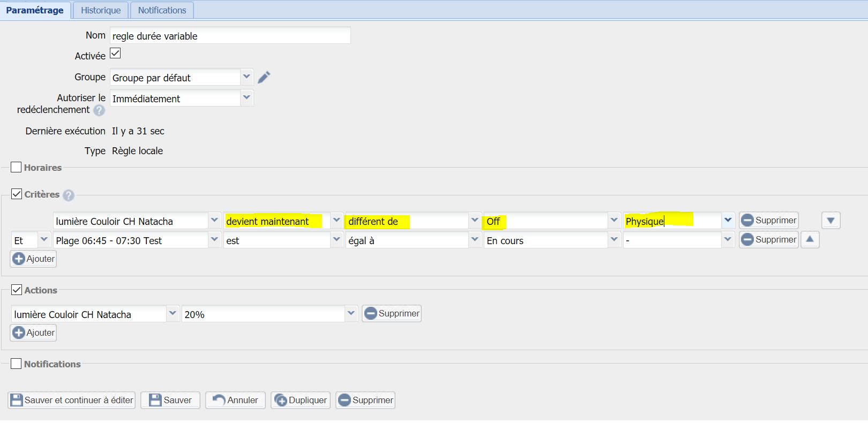868x423 pixels.
Task: Switch to the Historique tab
Action: coord(101,10)
